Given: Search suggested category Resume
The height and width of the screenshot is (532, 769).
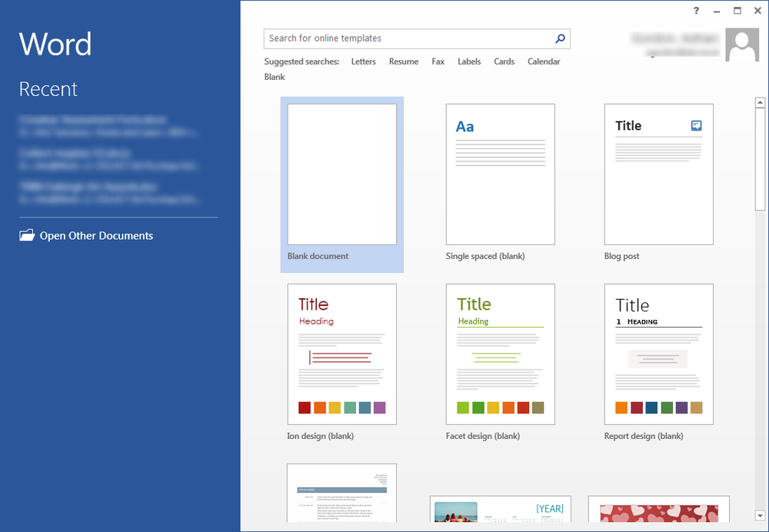Looking at the screenshot, I should pos(404,62).
